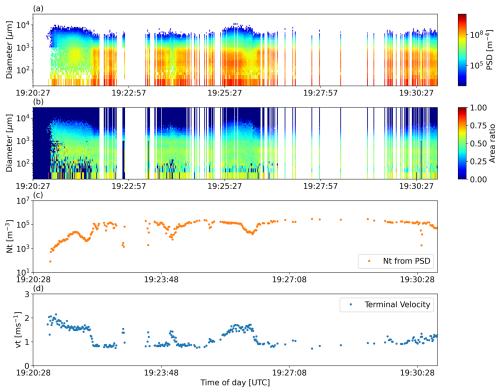Screen dimensions: 500x392
Task: Click the 10⁴ y-tick of panel (a)
Action: tap(23, 25)
